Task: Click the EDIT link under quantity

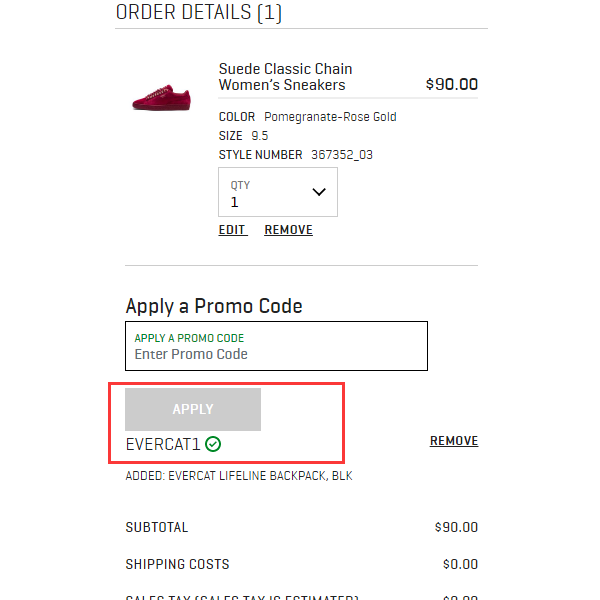Action: pos(232,230)
